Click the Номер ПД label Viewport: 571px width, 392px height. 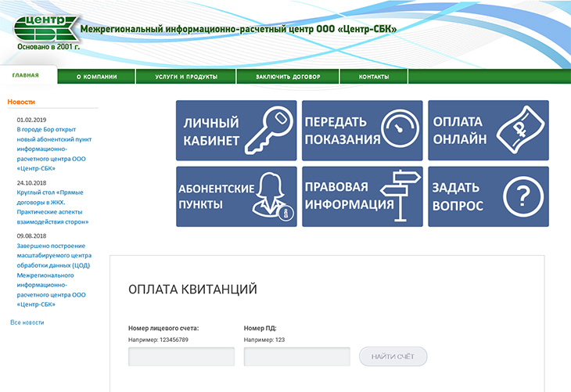coord(260,328)
